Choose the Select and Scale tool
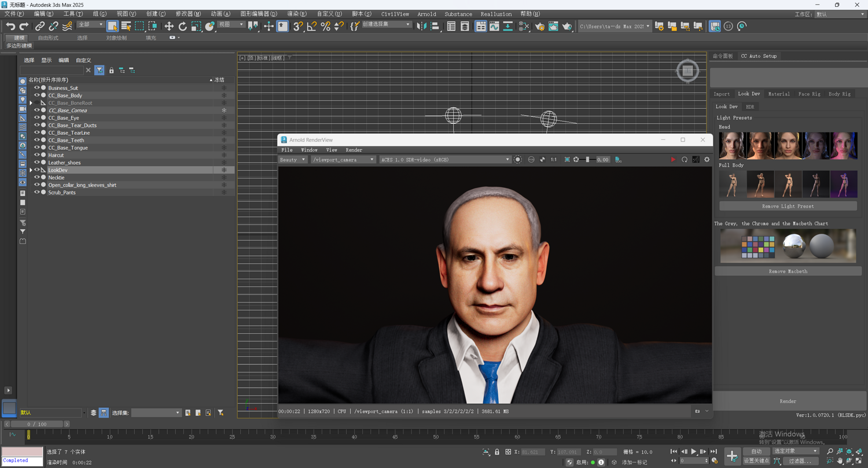The width and height of the screenshot is (868, 468). coord(196,26)
